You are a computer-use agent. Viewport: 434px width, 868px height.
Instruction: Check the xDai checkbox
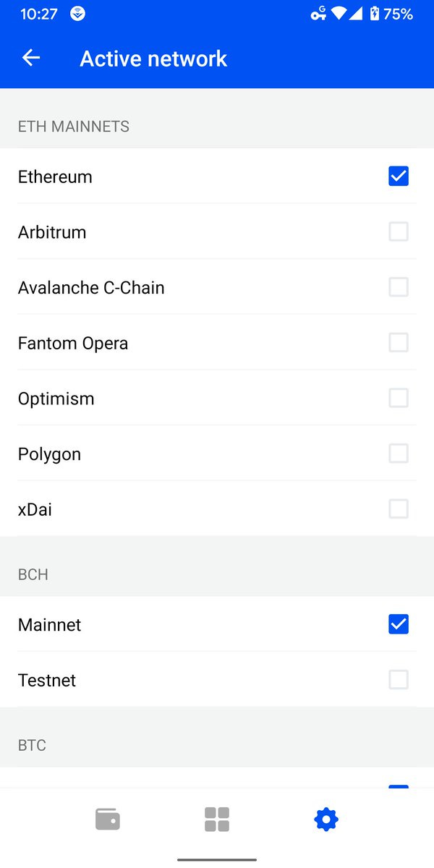tap(399, 509)
